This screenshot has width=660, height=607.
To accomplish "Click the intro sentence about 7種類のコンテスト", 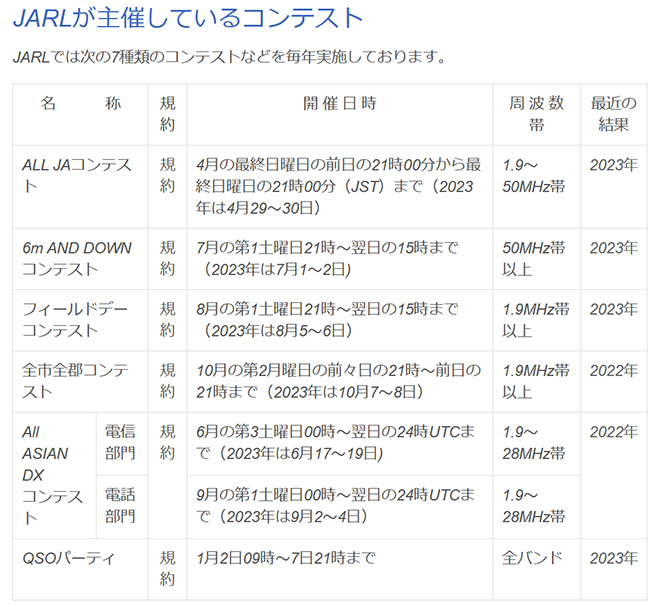I will 229,56.
